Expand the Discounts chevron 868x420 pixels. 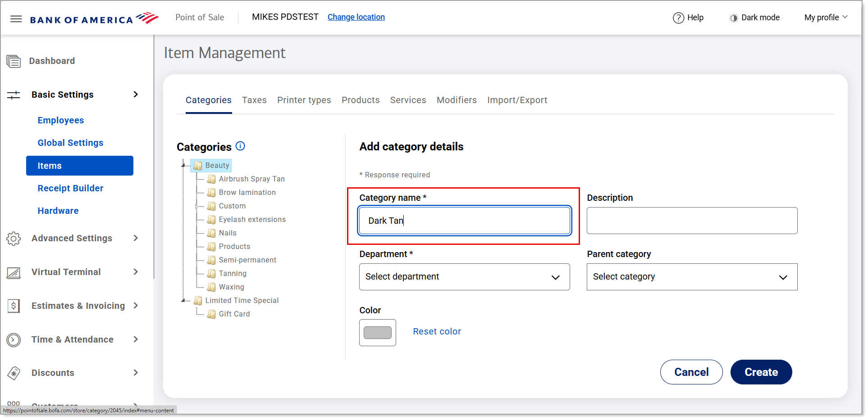136,373
